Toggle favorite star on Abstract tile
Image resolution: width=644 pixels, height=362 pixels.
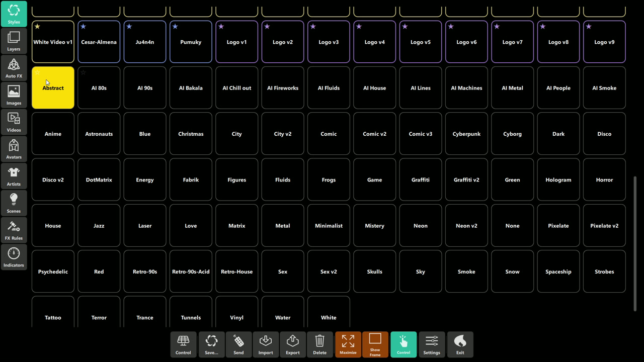pyautogui.click(x=37, y=72)
